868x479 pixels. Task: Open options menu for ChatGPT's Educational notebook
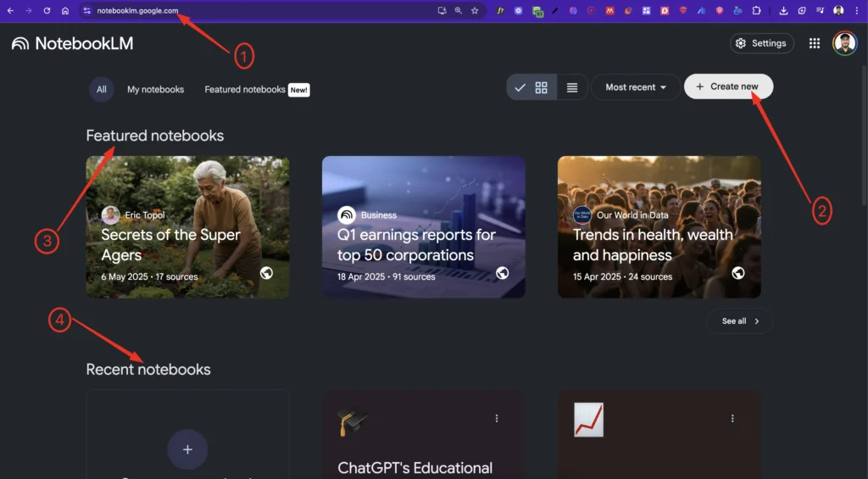point(497,419)
